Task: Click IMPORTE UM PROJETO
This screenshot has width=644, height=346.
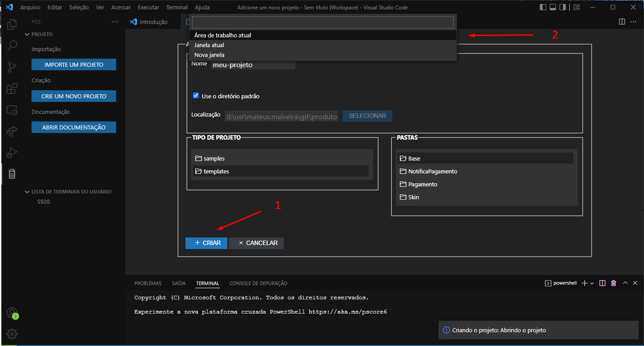Action: click(73, 64)
